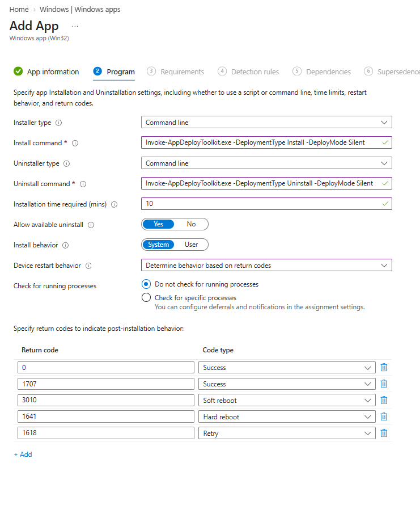Delete the return code 1641 row

click(384, 416)
